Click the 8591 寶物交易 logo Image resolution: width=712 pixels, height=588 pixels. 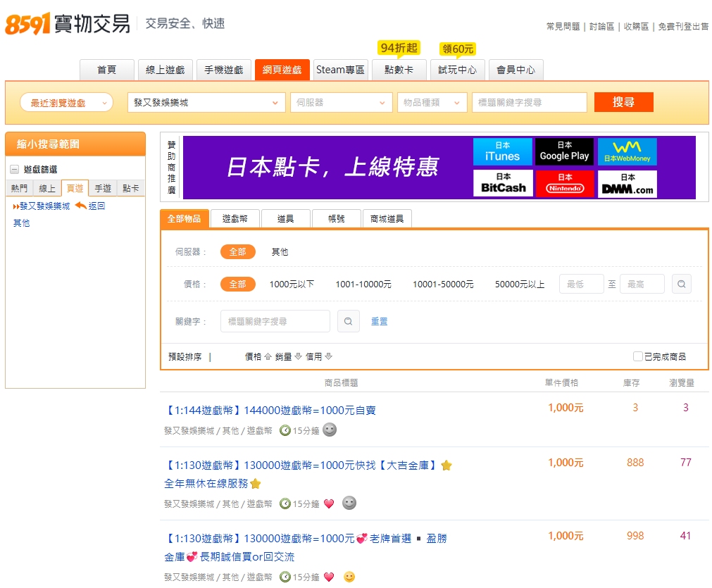(x=68, y=24)
